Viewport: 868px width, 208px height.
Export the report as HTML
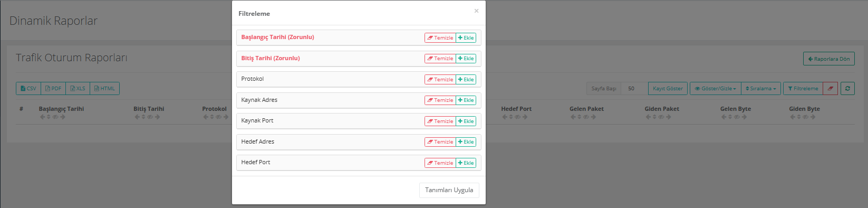click(104, 89)
